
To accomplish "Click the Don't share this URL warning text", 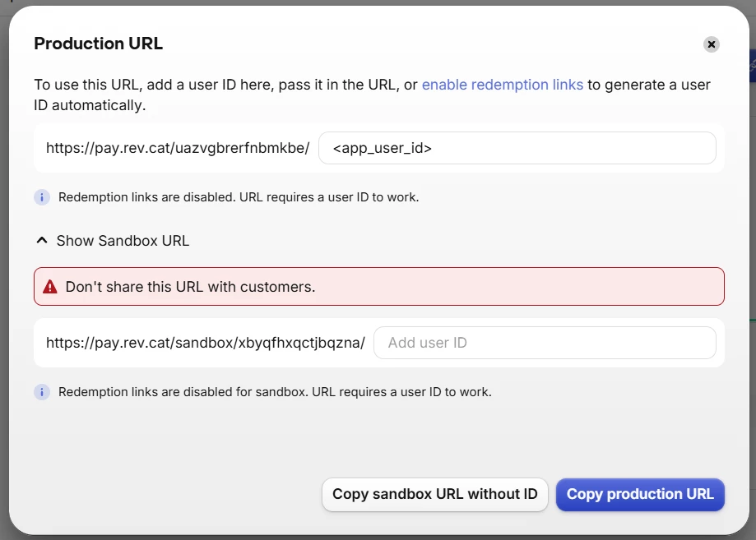I will tap(190, 287).
